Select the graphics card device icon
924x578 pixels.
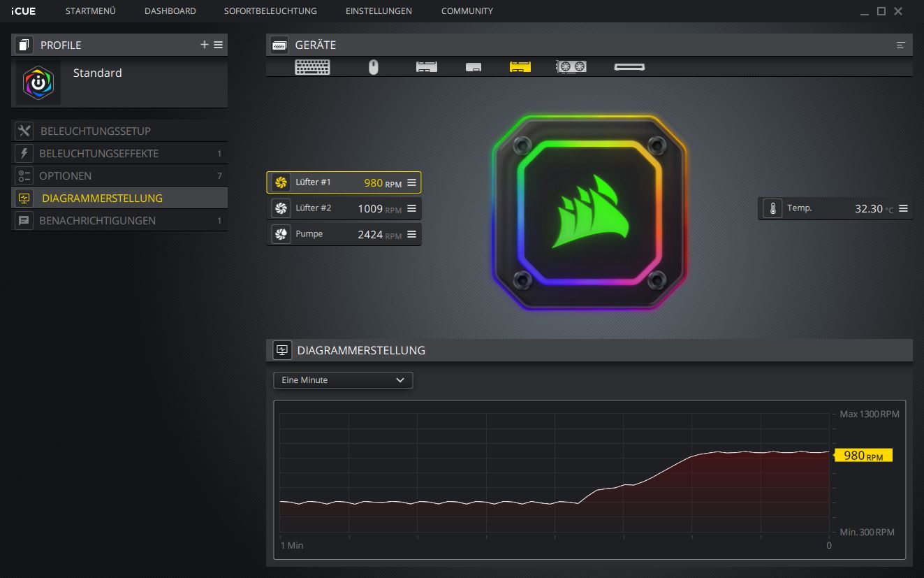click(x=571, y=67)
